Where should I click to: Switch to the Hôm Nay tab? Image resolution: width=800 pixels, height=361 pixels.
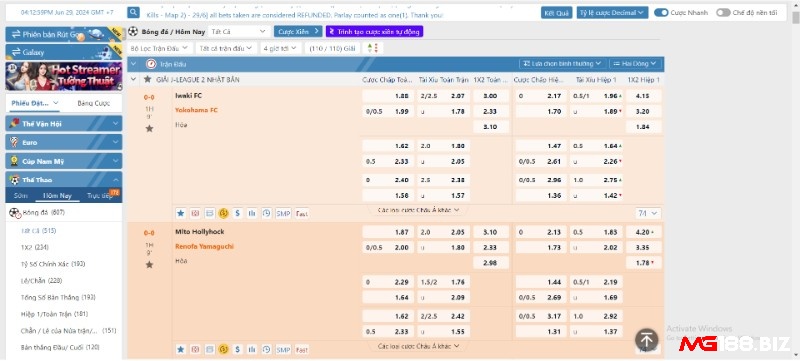click(57, 196)
